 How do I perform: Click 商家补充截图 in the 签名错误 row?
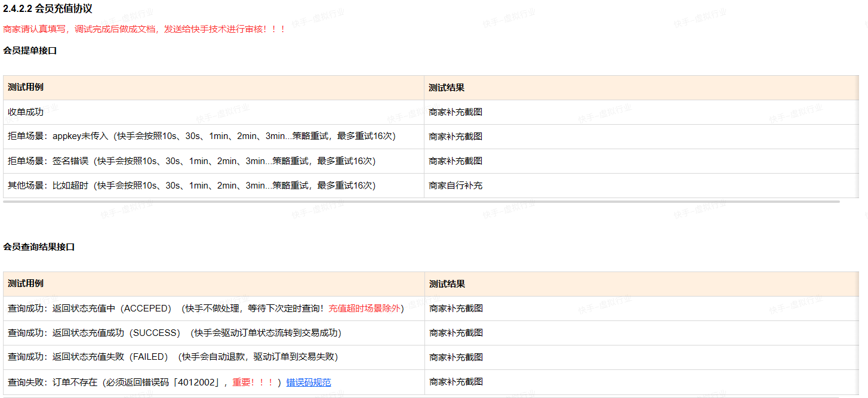point(455,161)
